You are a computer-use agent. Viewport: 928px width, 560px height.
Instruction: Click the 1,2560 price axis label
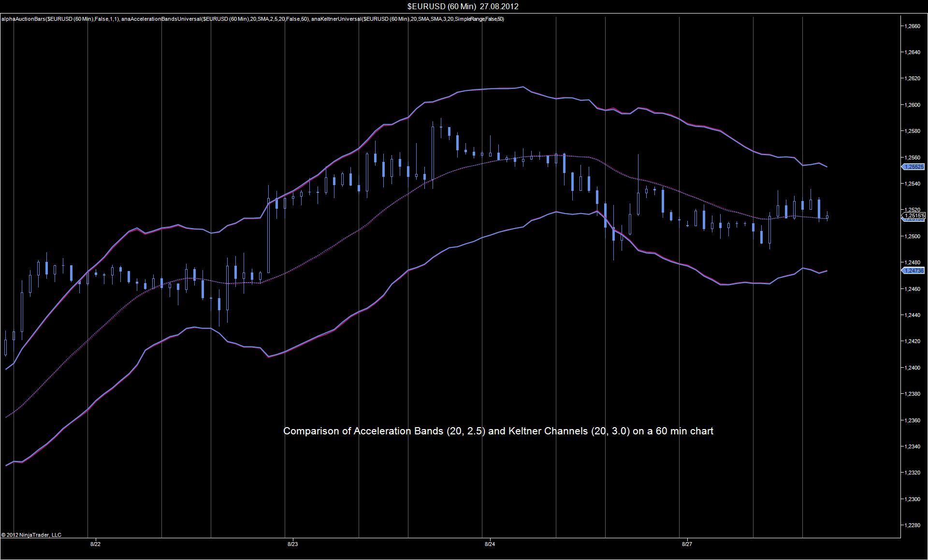point(912,158)
